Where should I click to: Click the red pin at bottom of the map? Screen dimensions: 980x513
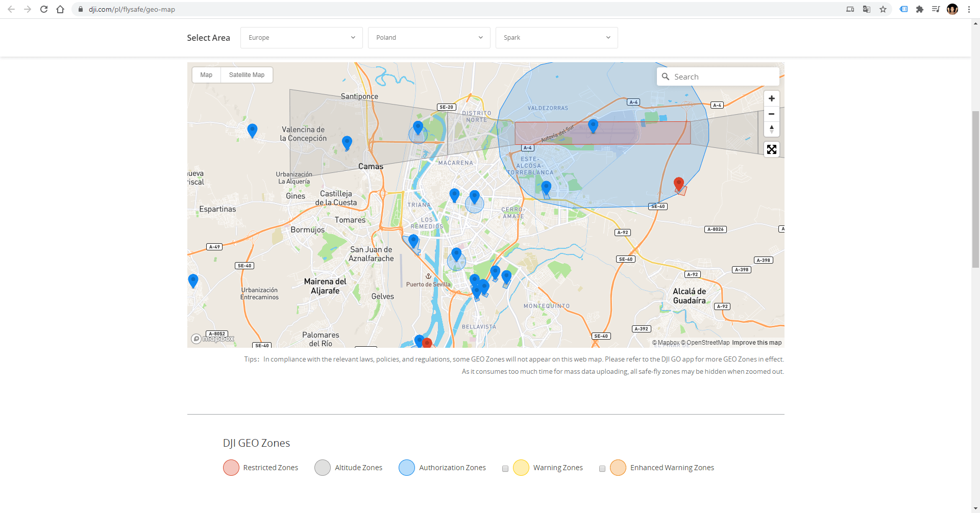tap(427, 343)
